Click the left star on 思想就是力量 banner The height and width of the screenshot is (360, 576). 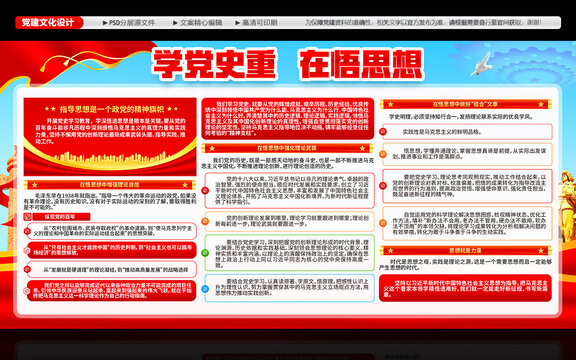[x=390, y=251]
